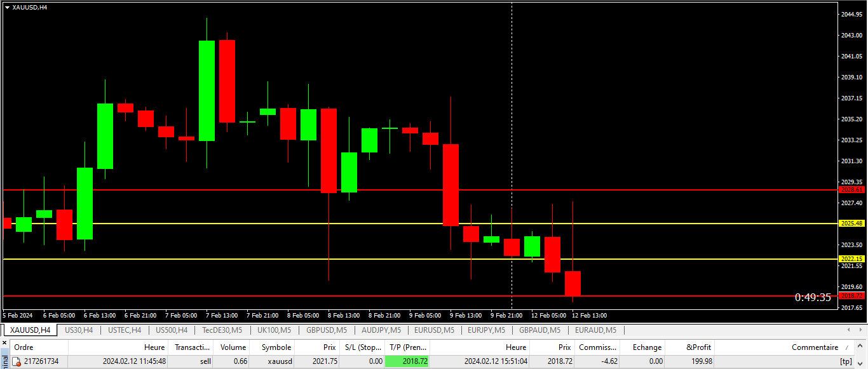Sort by the Volume column header
Image resolution: width=868 pixels, height=369 pixels.
tap(231, 347)
